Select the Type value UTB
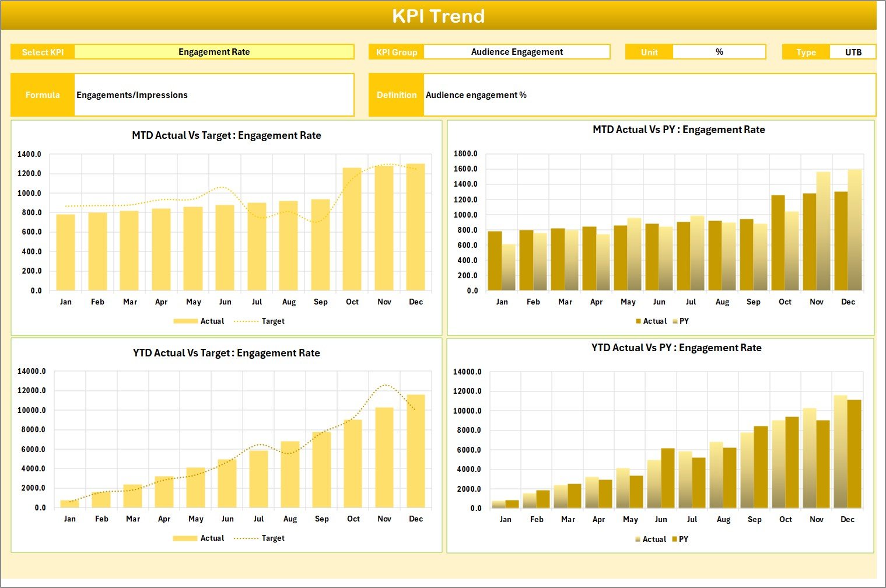 coord(853,51)
